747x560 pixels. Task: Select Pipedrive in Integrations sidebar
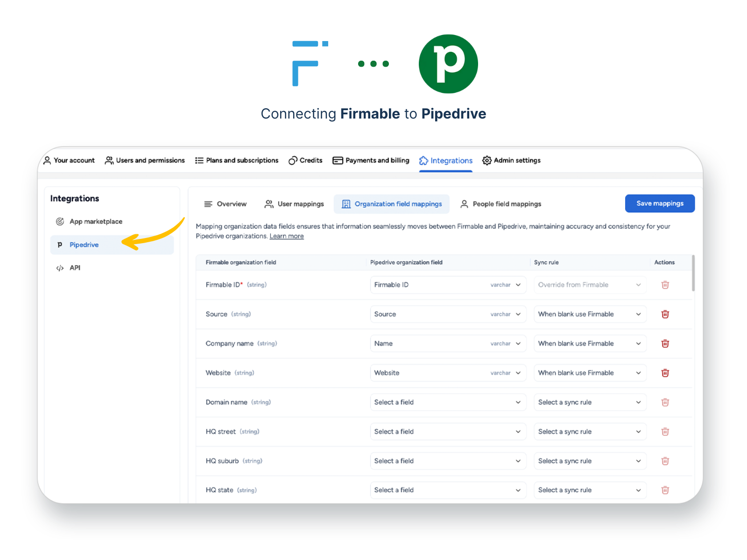click(x=112, y=245)
